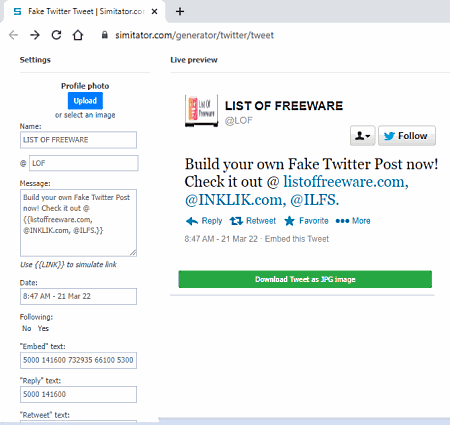The image size is (450, 425).
Task: Click the Name input field
Action: click(78, 140)
